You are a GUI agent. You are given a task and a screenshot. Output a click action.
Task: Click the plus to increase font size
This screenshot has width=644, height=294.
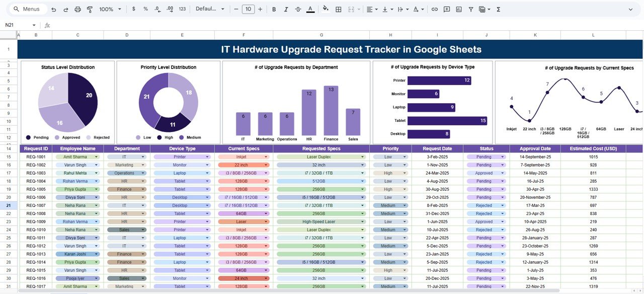click(260, 9)
